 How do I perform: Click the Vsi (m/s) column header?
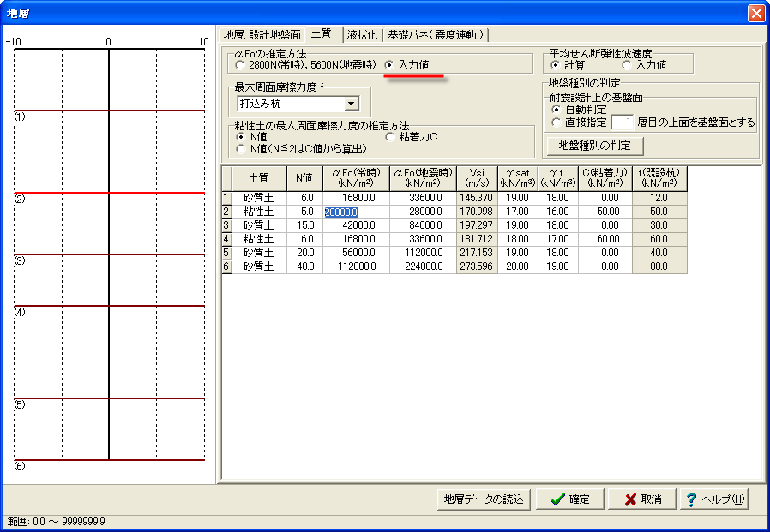(477, 178)
